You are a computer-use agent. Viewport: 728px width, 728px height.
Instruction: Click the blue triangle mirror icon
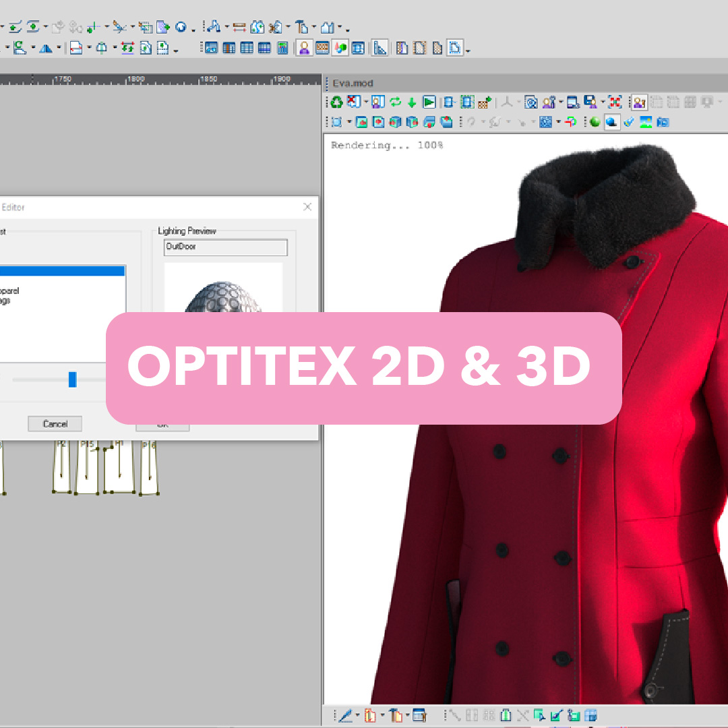coord(46,49)
